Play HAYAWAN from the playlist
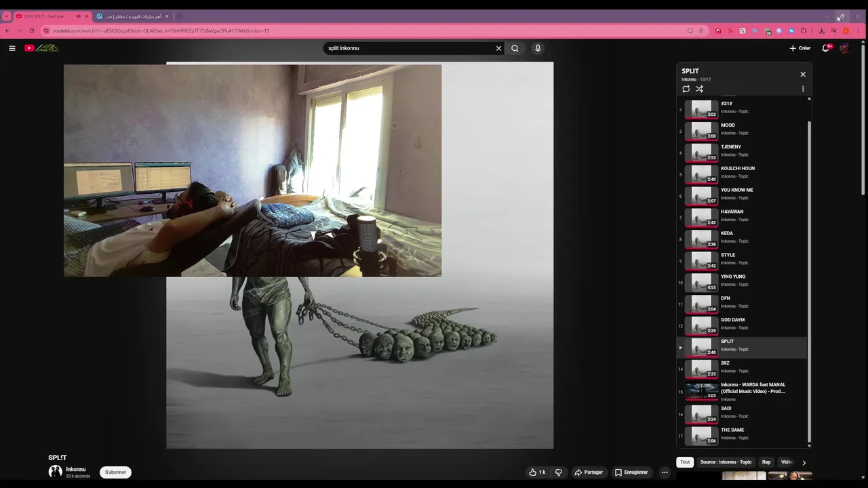Screen dimensions: 868x488 click(x=743, y=217)
